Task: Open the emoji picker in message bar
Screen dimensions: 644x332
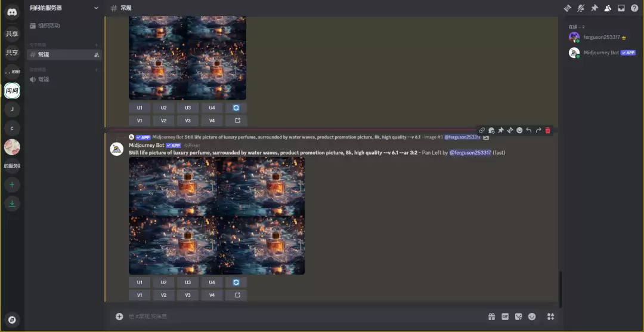Action: click(x=532, y=316)
